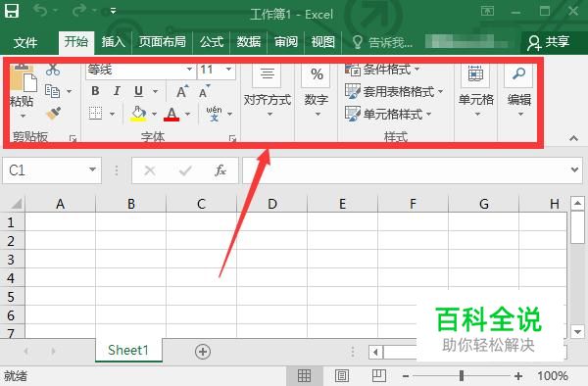Open the Name Box dropdown arrow

pyautogui.click(x=92, y=169)
